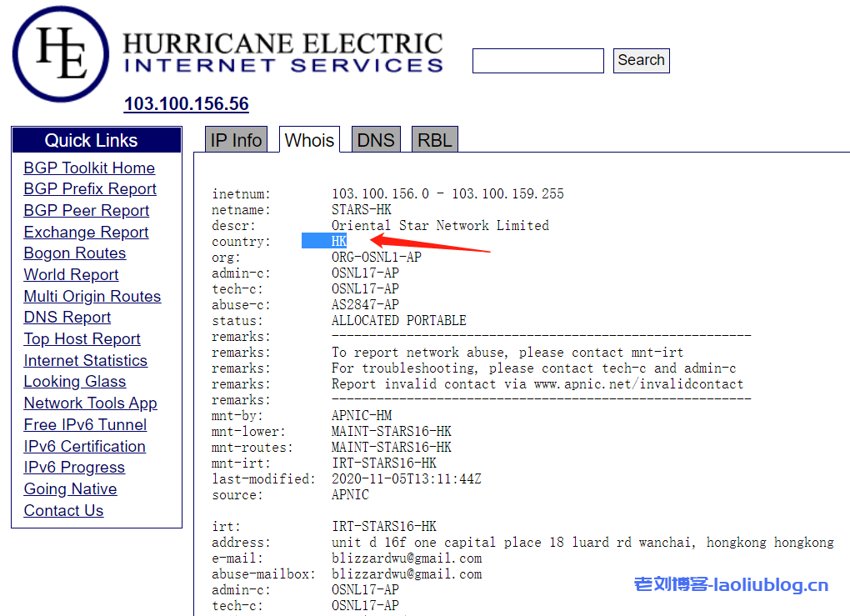The height and width of the screenshot is (616, 850).
Task: Open the Looking Glass link
Action: 75,382
